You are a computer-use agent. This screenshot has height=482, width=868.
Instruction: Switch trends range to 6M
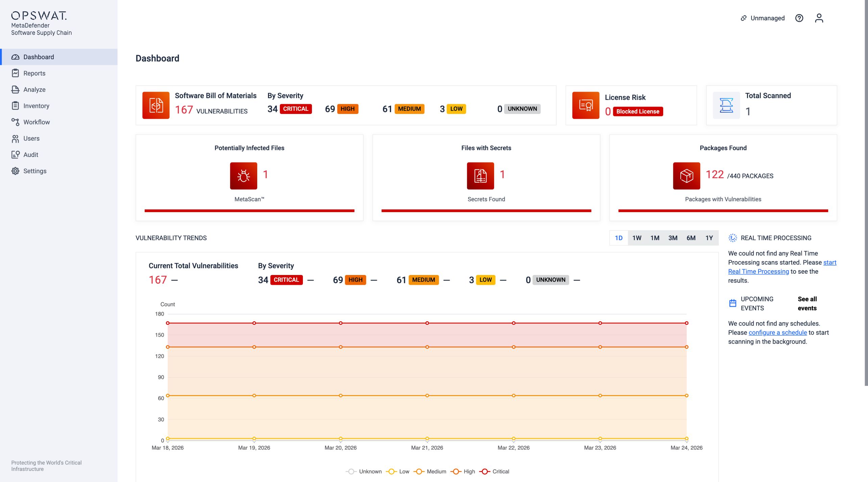[x=691, y=238]
